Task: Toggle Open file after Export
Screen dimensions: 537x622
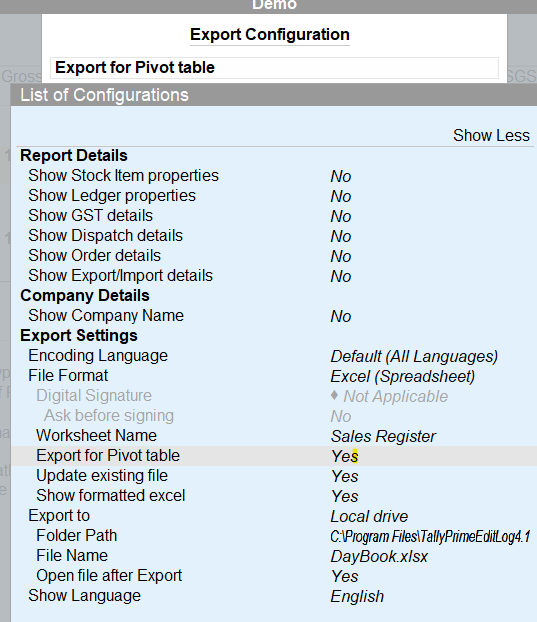Action: click(274, 576)
